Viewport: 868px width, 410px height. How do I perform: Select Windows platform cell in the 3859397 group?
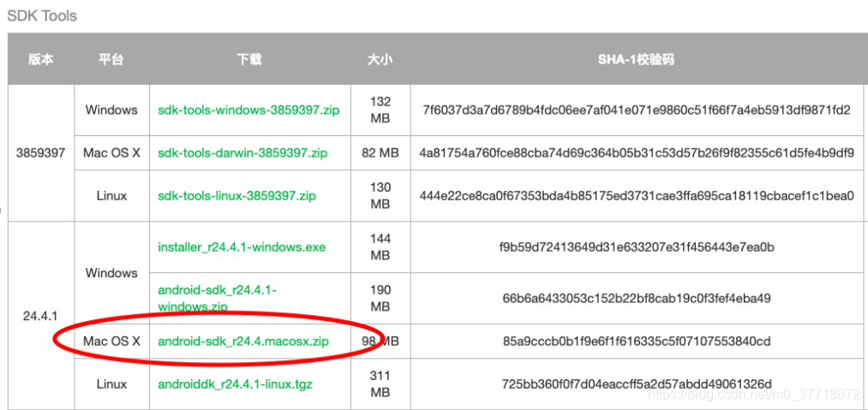(x=111, y=110)
